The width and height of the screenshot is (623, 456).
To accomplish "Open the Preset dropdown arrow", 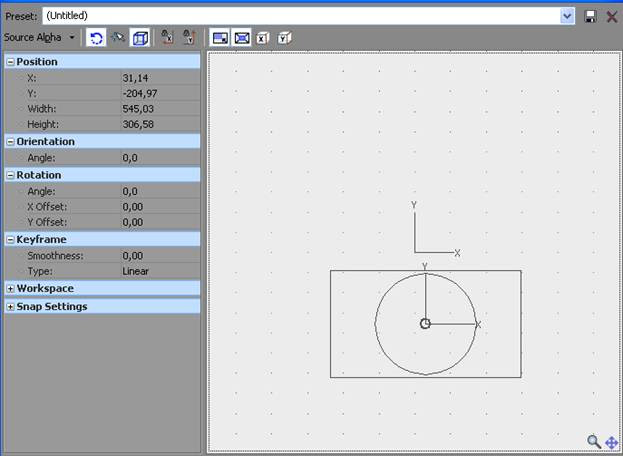I will (x=567, y=16).
